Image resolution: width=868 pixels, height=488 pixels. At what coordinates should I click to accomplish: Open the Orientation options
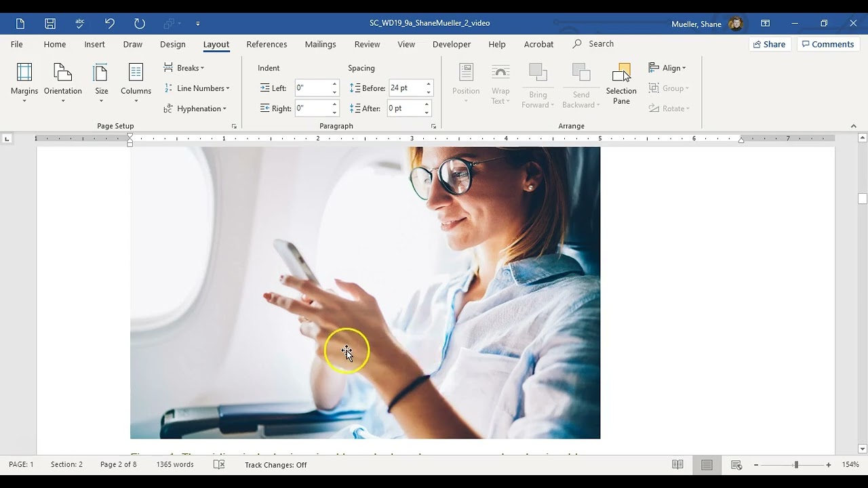pos(63,83)
